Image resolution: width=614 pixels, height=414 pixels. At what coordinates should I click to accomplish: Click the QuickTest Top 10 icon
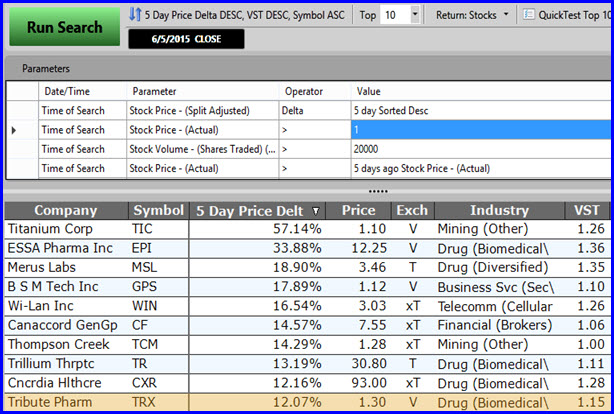point(529,15)
